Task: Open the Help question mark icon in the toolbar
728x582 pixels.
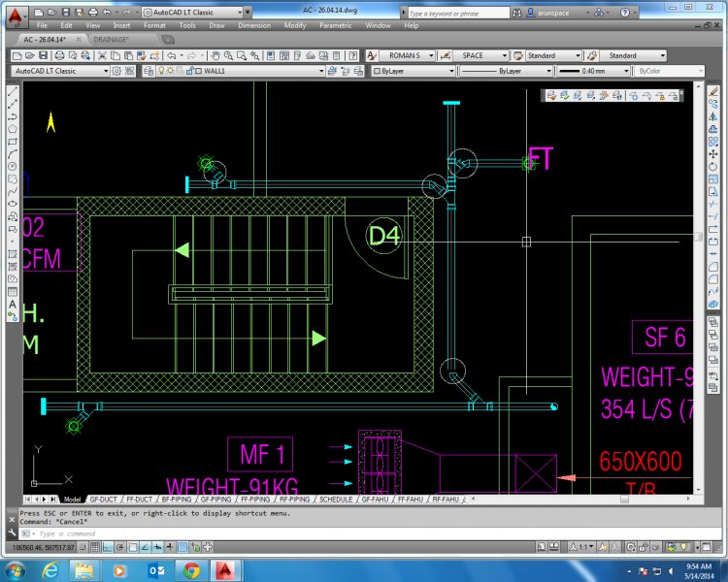Action: [353, 55]
